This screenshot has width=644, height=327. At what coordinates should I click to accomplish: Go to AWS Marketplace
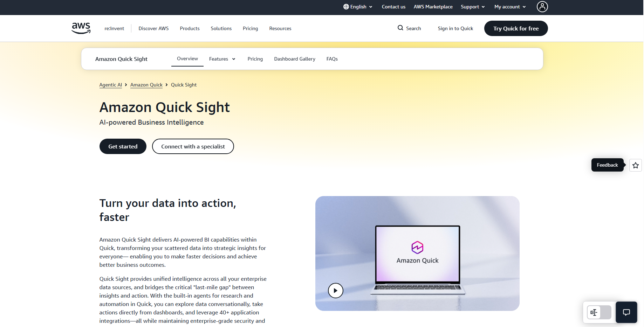pyautogui.click(x=433, y=7)
